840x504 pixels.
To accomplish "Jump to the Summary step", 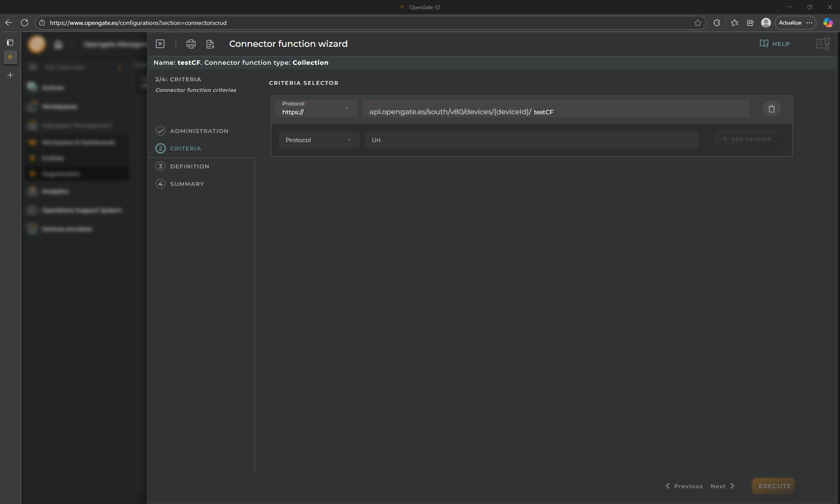I will click(187, 184).
